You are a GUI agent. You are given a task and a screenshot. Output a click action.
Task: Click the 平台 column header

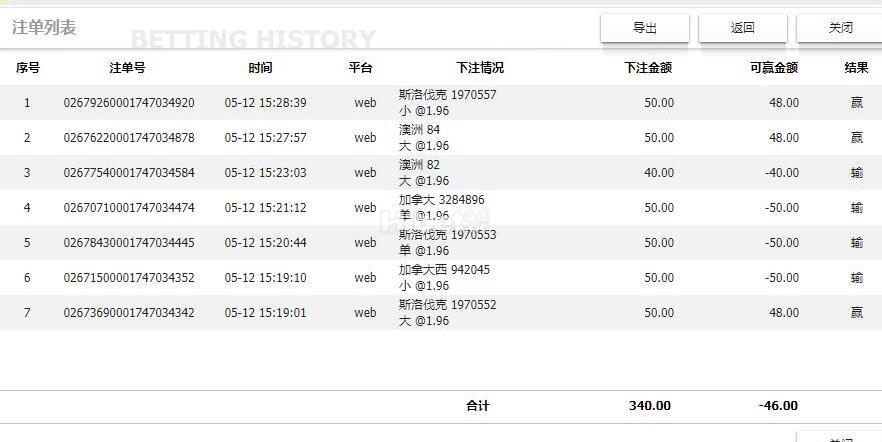360,68
